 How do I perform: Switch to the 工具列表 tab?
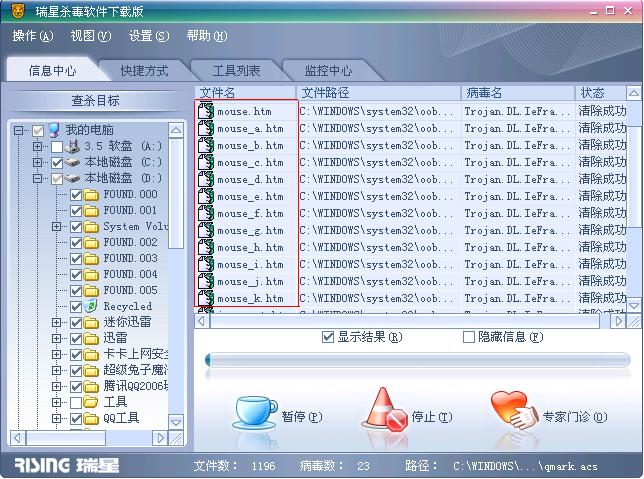(236, 71)
